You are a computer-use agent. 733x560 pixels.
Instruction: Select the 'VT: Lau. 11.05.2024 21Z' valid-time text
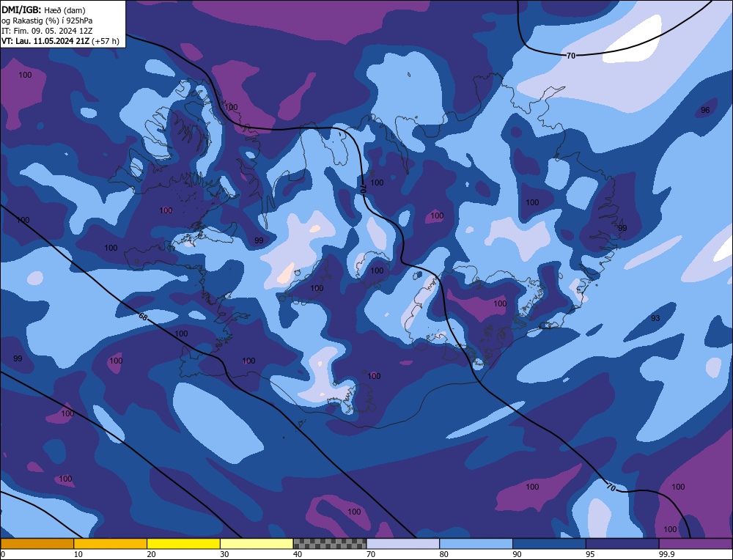[45, 41]
